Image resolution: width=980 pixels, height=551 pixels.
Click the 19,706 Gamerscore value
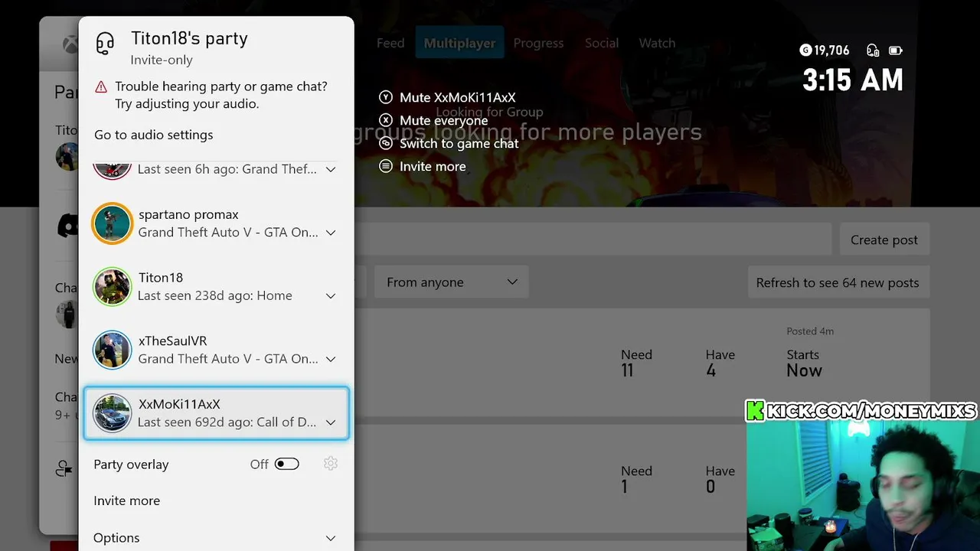tap(831, 51)
